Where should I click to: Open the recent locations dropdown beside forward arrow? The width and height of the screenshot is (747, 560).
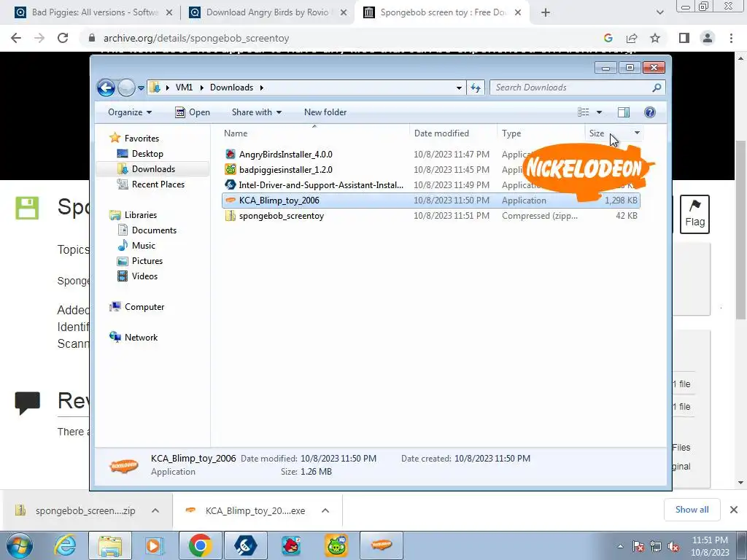click(141, 88)
